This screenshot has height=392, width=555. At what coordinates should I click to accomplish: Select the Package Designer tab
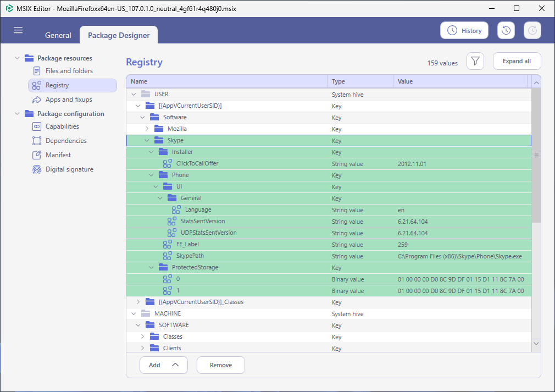click(x=119, y=35)
